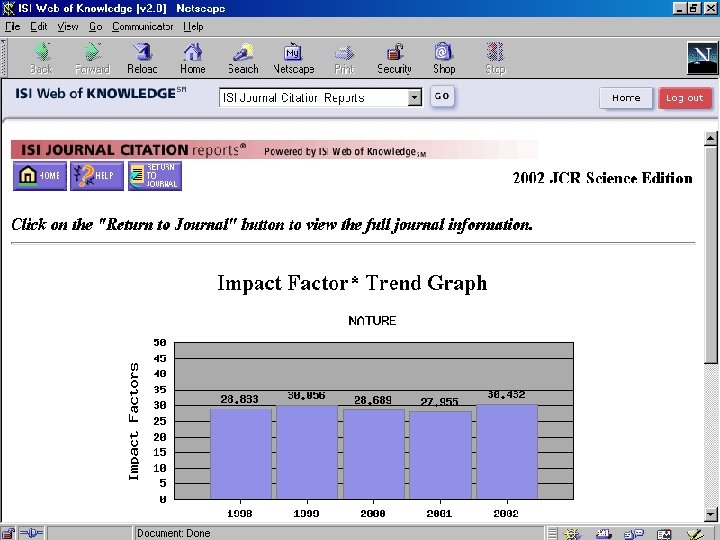The width and height of the screenshot is (720, 540).
Task: Click the GO button next to the dropdown
Action: click(x=442, y=96)
